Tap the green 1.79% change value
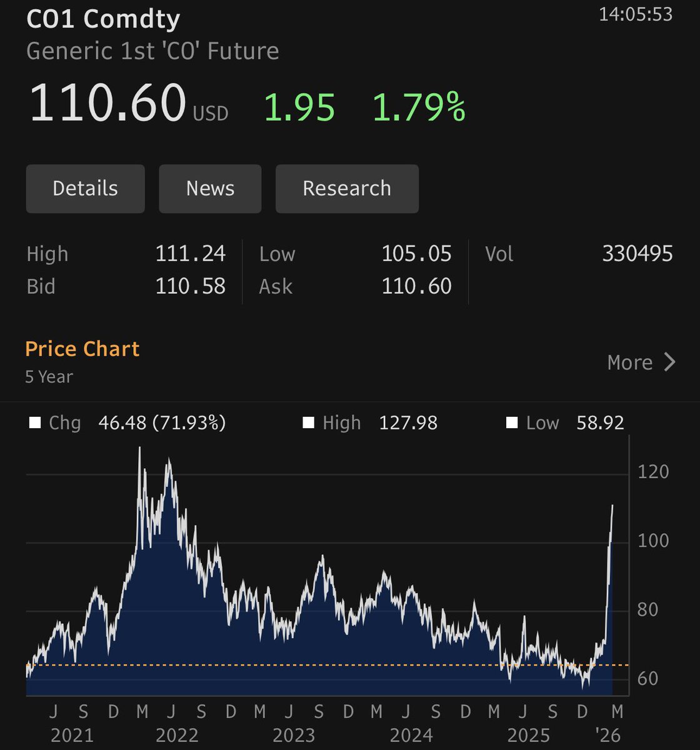 coord(419,106)
